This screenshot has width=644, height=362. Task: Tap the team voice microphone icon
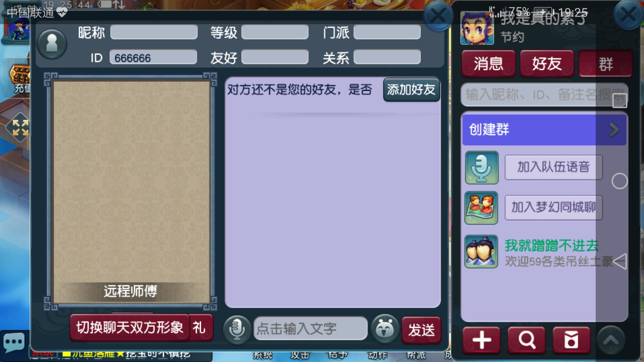482,167
